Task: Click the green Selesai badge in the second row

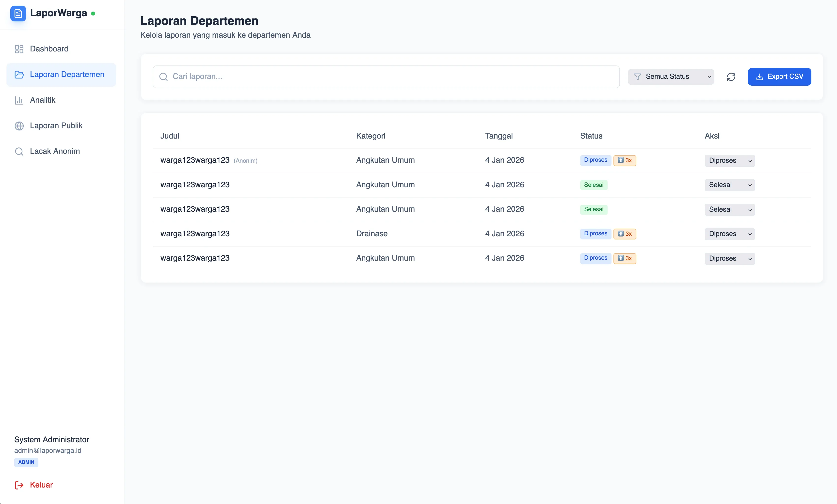Action: 594,185
